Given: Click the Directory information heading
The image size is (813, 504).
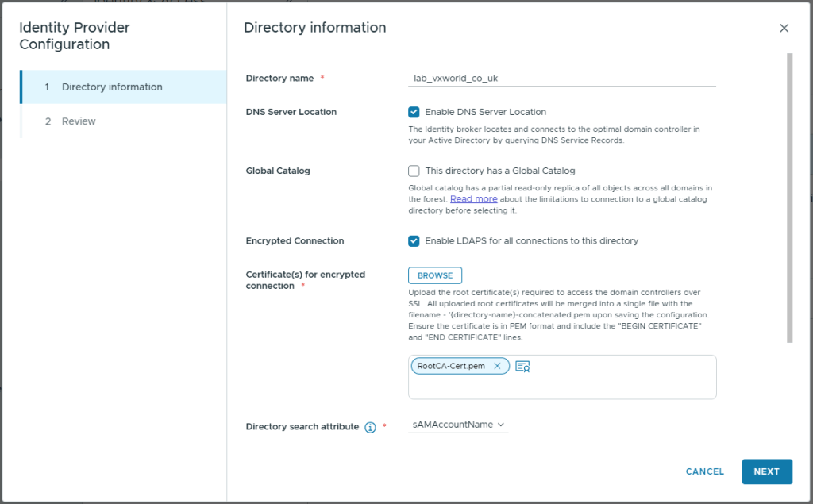Looking at the screenshot, I should (314, 28).
